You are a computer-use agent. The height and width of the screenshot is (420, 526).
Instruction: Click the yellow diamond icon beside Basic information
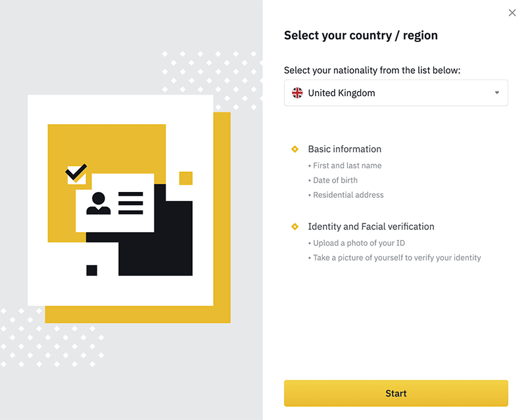[295, 149]
